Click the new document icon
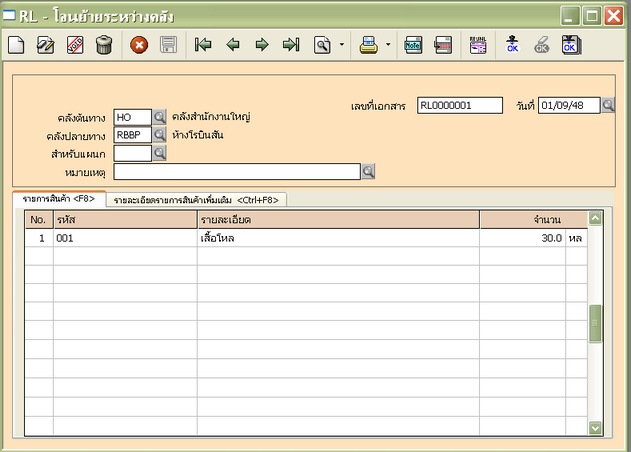This screenshot has height=452, width=631. click(16, 45)
